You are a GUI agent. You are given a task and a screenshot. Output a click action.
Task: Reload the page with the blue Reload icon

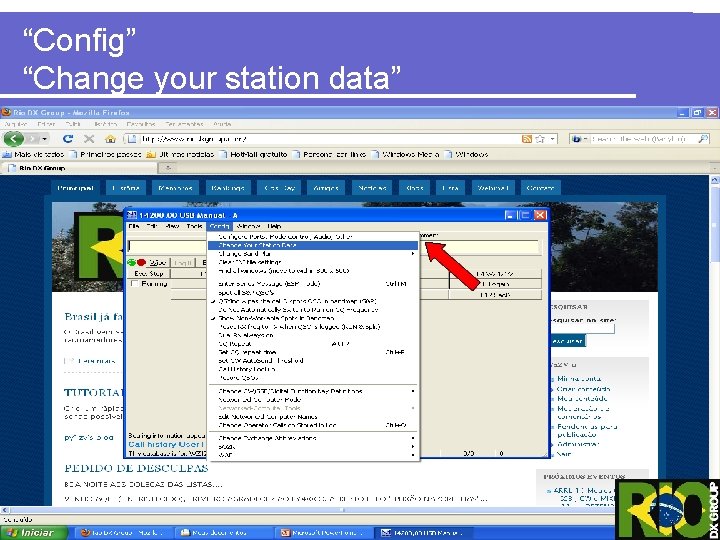click(68, 139)
